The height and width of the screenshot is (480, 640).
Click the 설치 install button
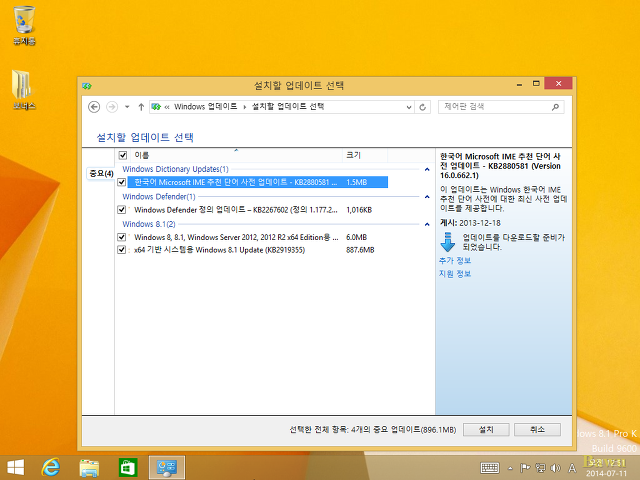(486, 429)
